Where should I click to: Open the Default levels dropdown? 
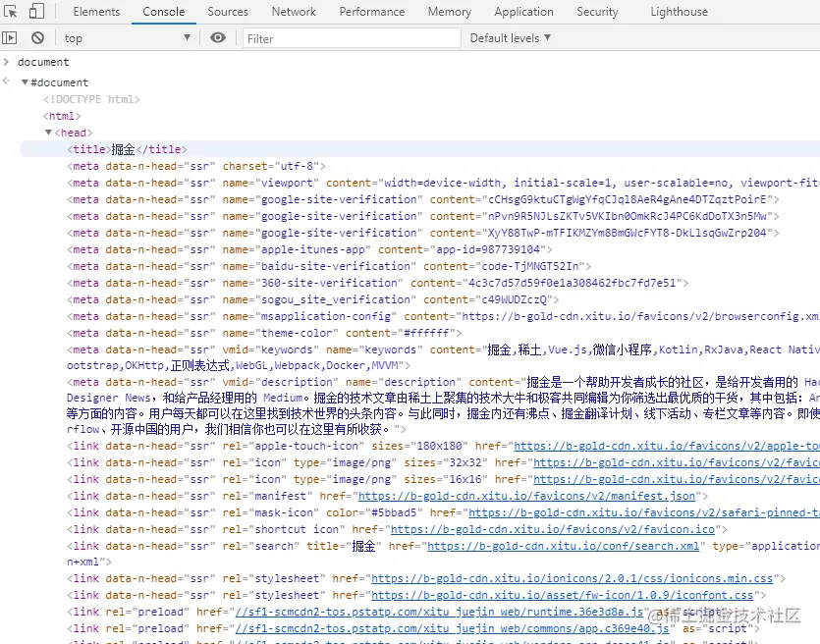(x=511, y=37)
